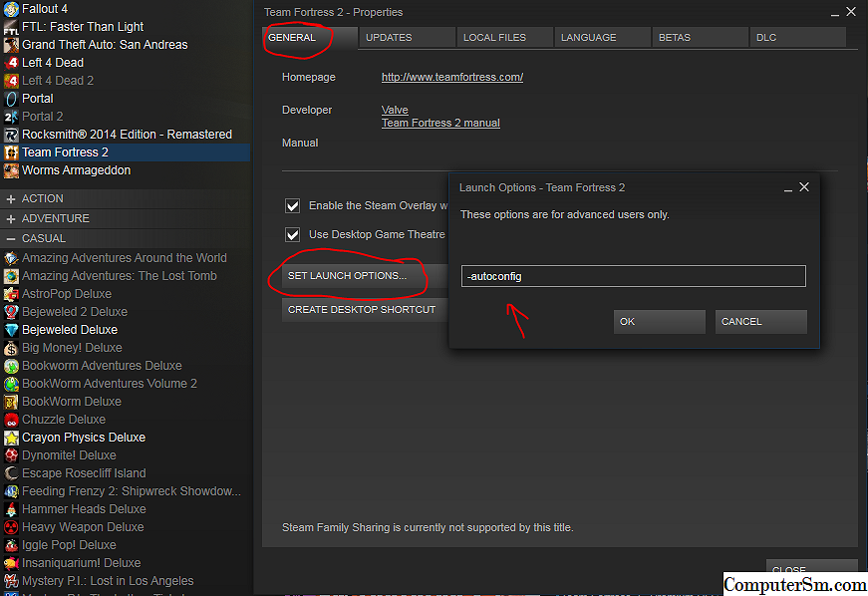
Task: Click the Left 4 Dead 2 icon
Action: tap(11, 81)
